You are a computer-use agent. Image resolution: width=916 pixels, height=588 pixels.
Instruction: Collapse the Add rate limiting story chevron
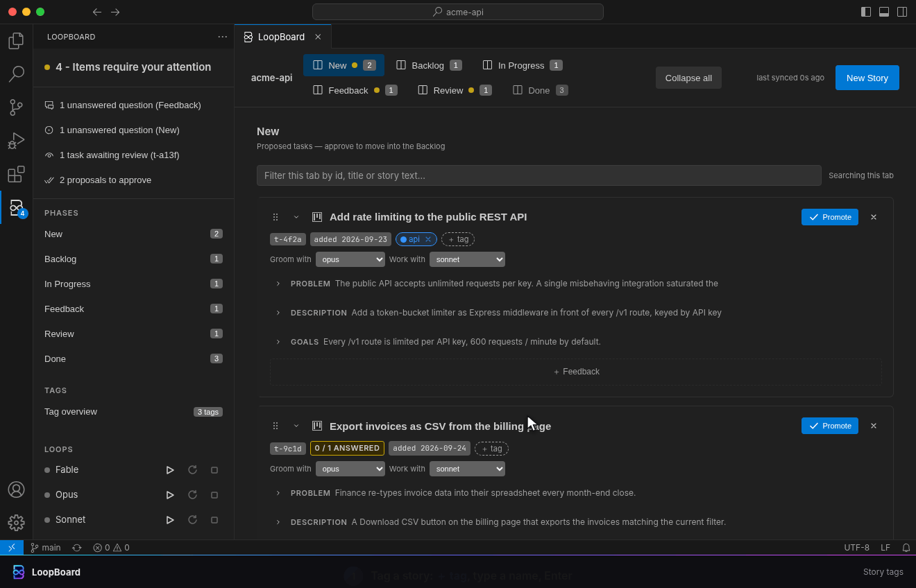(296, 217)
